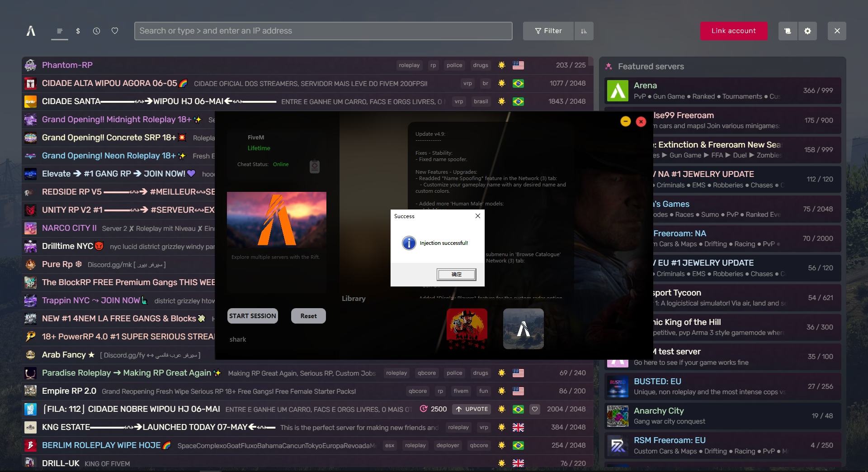Select the vrp tag on CIDADE ALTA row
Image resolution: width=868 pixels, height=472 pixels.
[x=467, y=83]
